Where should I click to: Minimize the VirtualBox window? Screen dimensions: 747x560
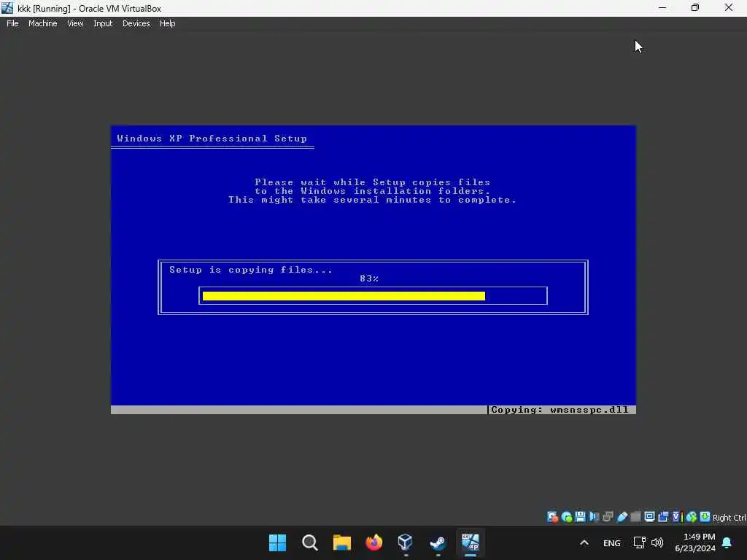point(662,8)
